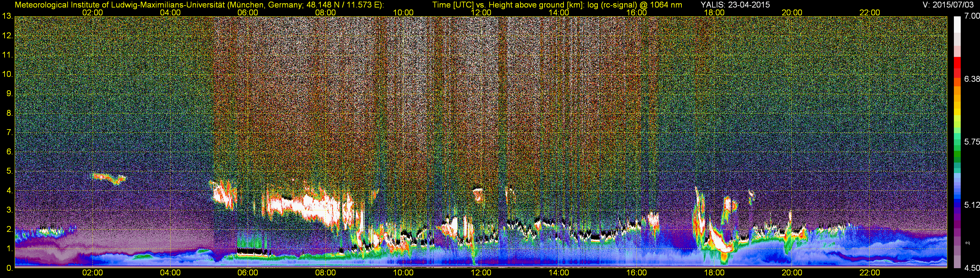
Task: Click the 22:00 label on the top time axis
Action: (x=870, y=12)
